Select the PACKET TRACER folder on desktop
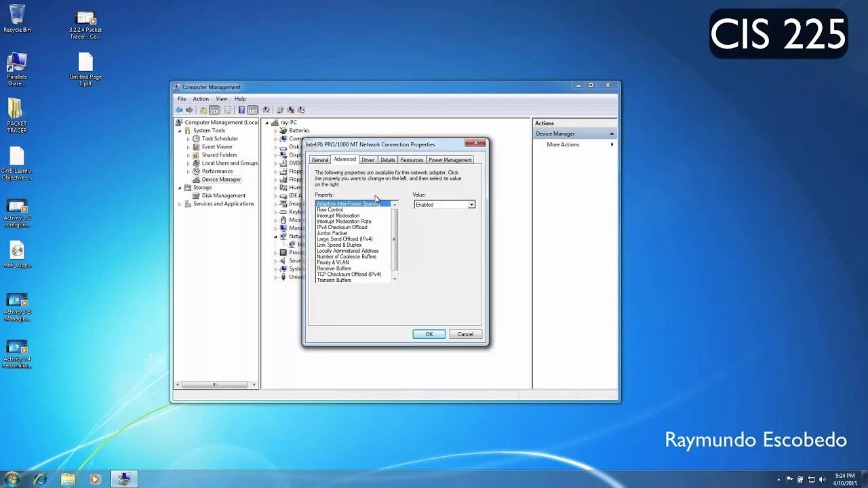Screen dimensions: 868x488 tap(17, 115)
